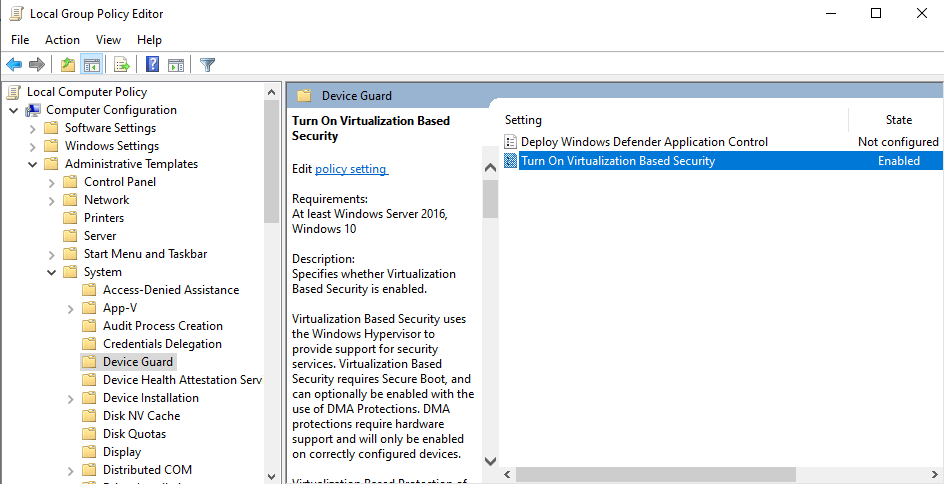Collapse the Computer Configuration node
This screenshot has height=484, width=944.
[14, 111]
